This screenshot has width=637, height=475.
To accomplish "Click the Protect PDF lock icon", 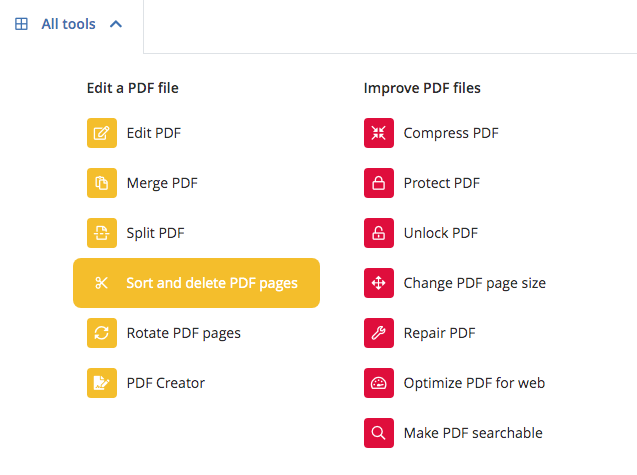I will (379, 183).
